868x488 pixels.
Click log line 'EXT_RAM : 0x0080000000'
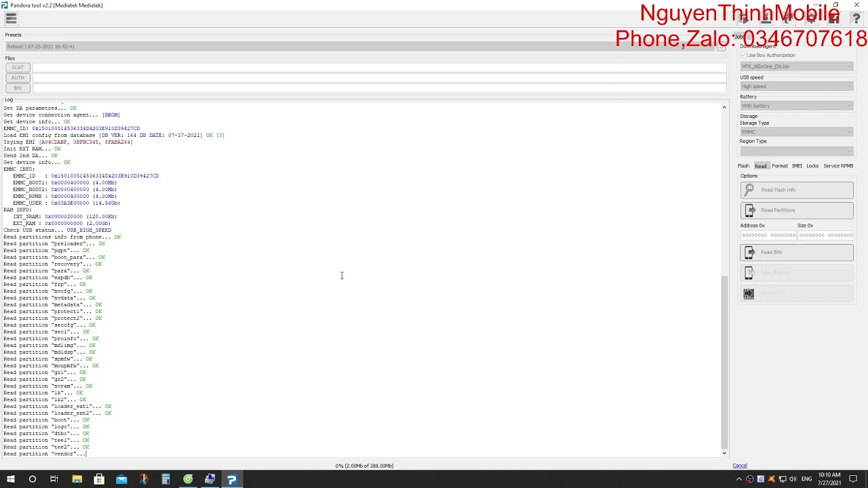tap(61, 223)
